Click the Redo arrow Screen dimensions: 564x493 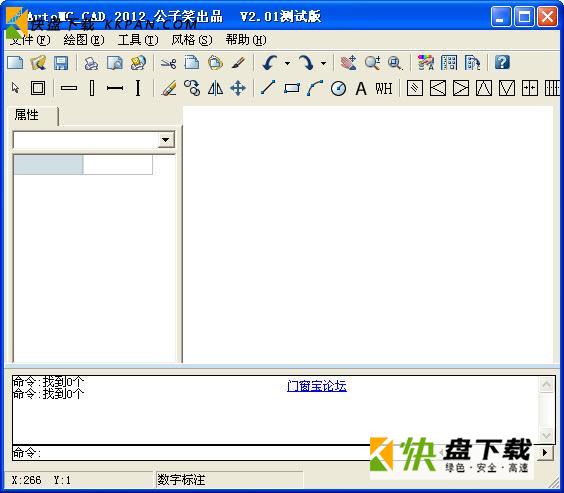pyautogui.click(x=306, y=63)
